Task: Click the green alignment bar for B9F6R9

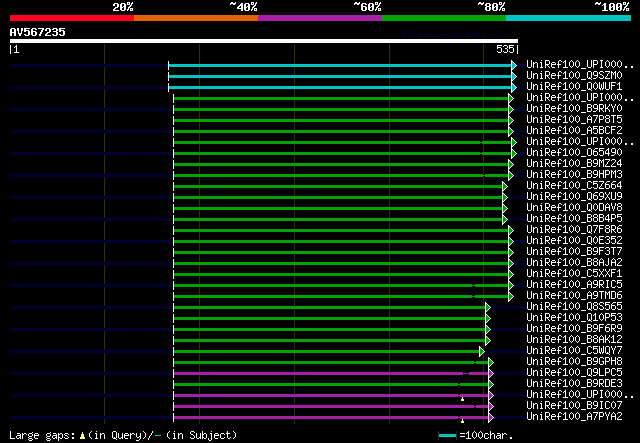Action: pos(329,329)
